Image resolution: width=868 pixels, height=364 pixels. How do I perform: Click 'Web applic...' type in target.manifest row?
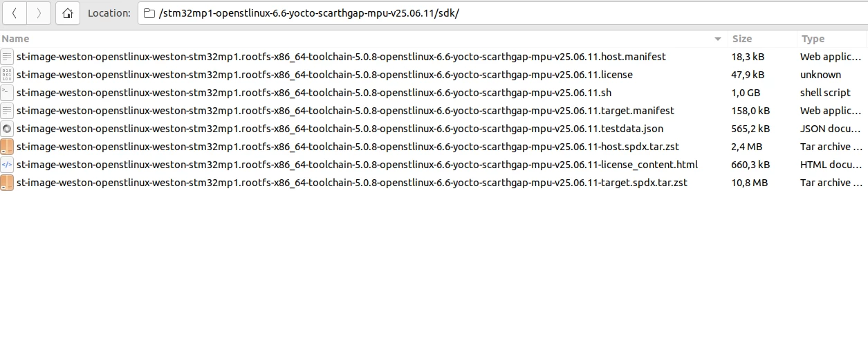coord(831,111)
